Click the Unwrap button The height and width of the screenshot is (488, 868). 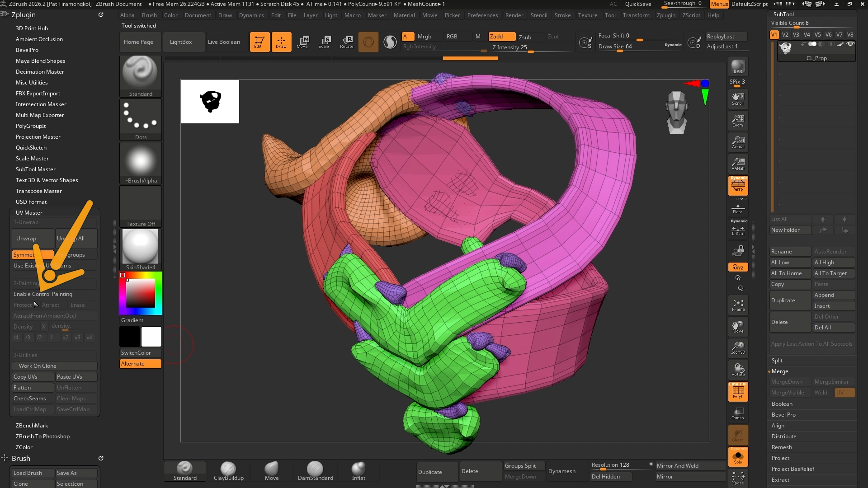tap(33, 239)
